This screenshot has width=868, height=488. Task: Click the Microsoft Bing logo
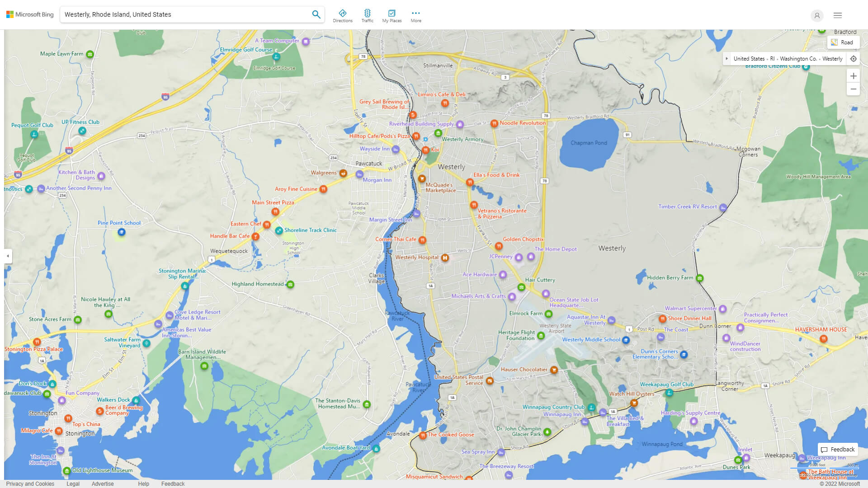29,14
